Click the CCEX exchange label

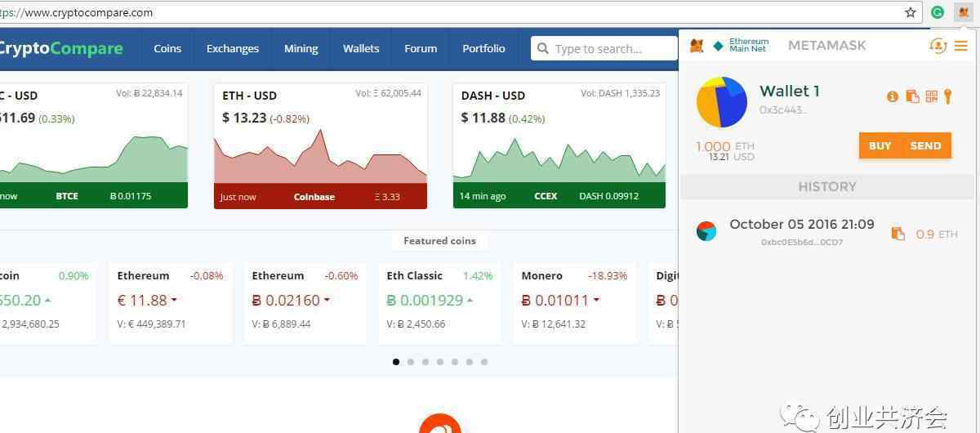click(546, 196)
